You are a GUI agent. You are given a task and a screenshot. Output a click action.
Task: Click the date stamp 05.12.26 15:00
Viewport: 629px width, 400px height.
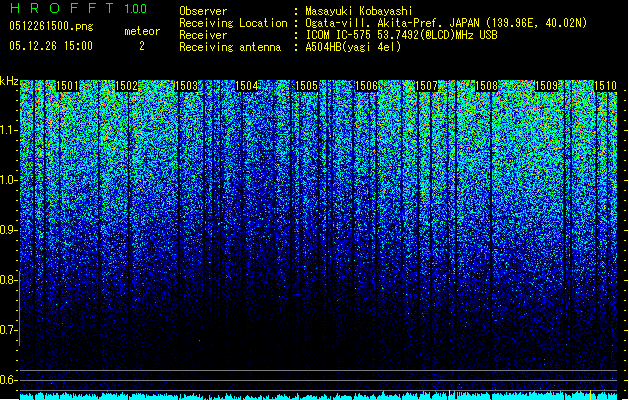(x=51, y=46)
